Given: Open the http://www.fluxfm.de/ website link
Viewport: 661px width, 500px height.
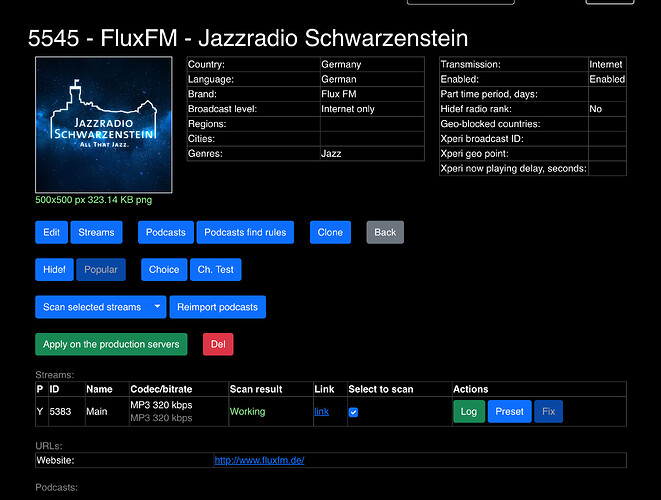Looking at the screenshot, I should [x=259, y=460].
